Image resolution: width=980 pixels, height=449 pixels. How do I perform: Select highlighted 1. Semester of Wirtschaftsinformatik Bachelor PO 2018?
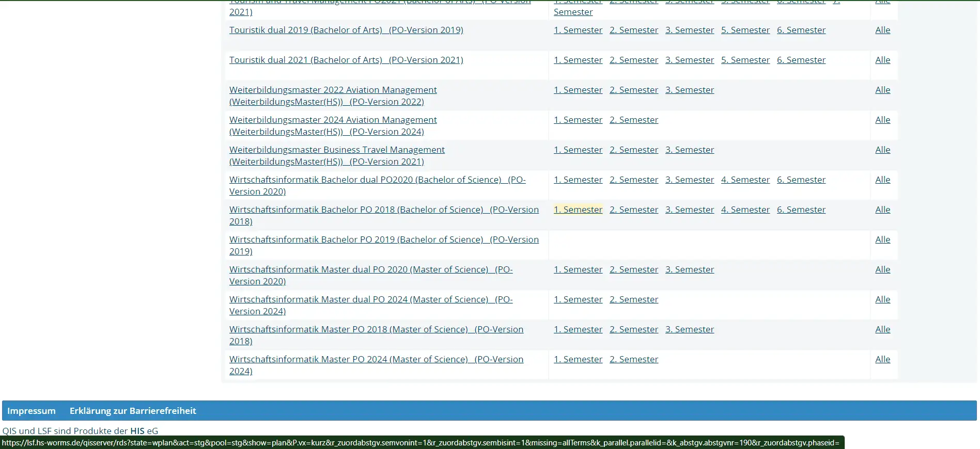(578, 210)
